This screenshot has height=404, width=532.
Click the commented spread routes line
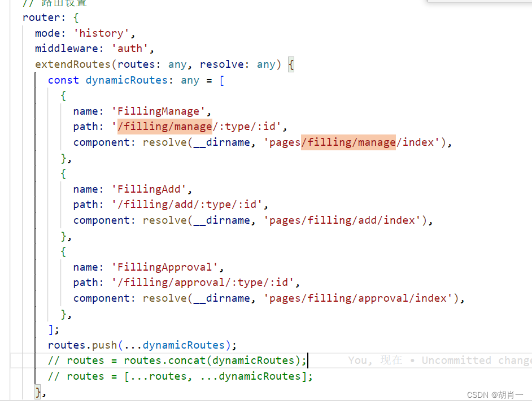tap(180, 376)
